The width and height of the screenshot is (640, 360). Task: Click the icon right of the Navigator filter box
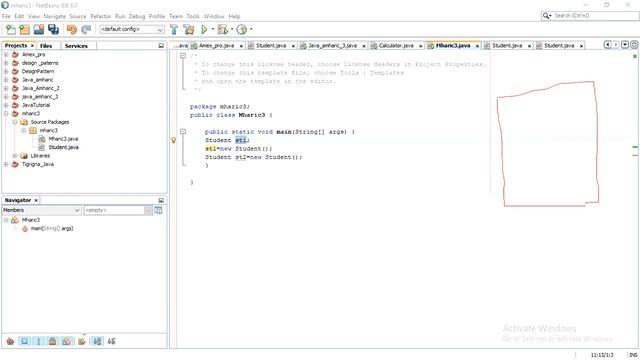(x=158, y=210)
